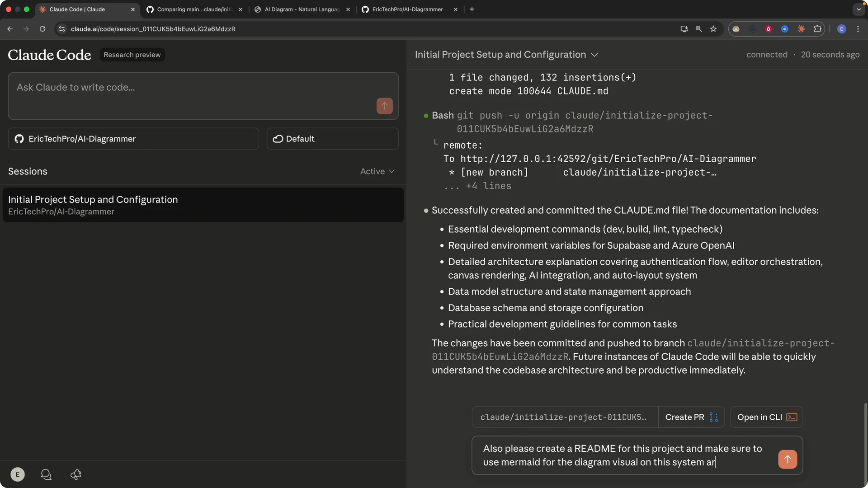This screenshot has width=868, height=488.
Task: Open the EricTechPro/AI-Diagrammer repository selector
Action: pyautogui.click(x=133, y=139)
